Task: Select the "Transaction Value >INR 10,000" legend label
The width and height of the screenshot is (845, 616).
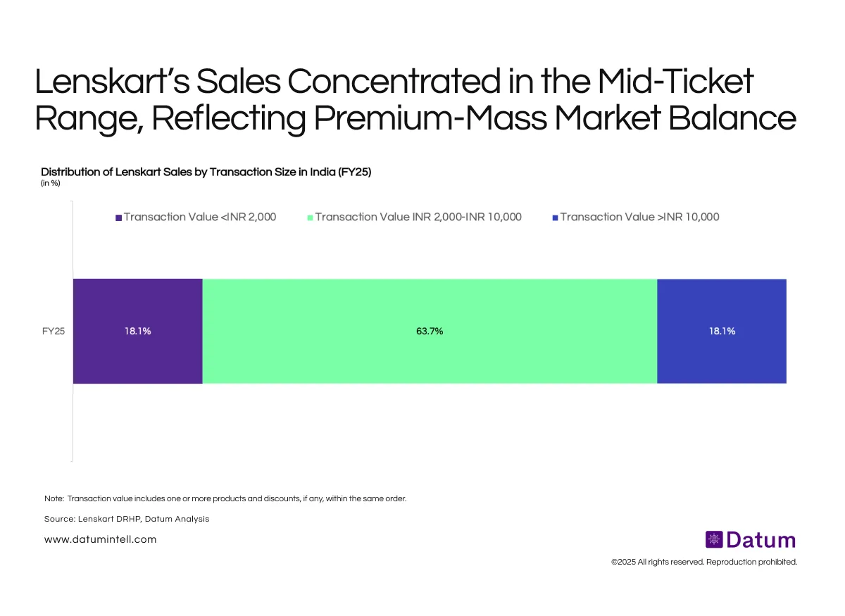Action: pyautogui.click(x=639, y=217)
